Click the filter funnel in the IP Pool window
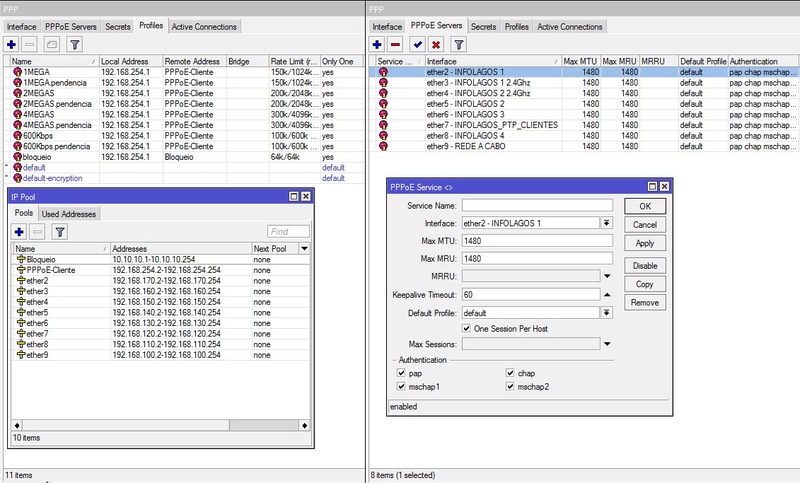This screenshot has width=800, height=483. (60, 231)
